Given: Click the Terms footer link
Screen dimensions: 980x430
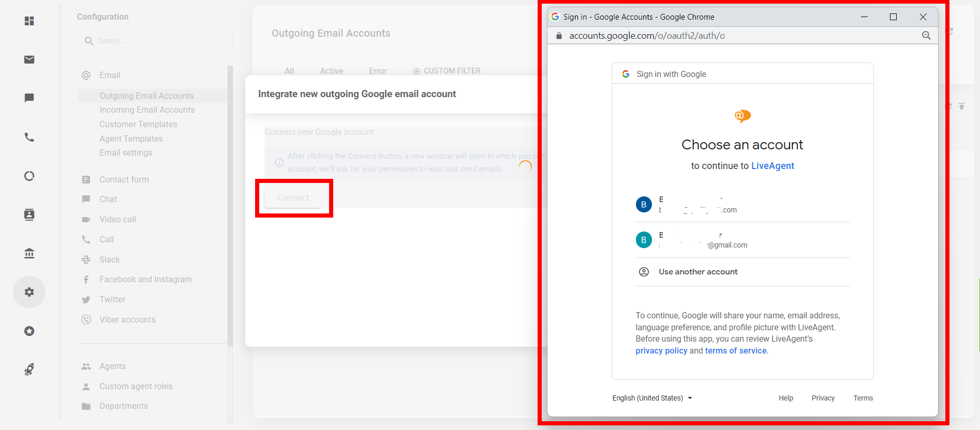Looking at the screenshot, I should (863, 398).
